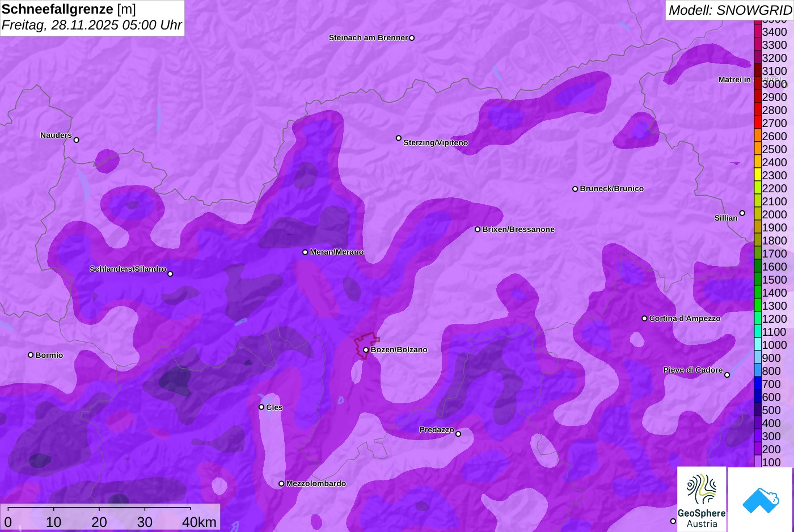This screenshot has width=794, height=532.
Task: Click the unlabeled marker left of GeoSphere logo
Action: point(673,521)
